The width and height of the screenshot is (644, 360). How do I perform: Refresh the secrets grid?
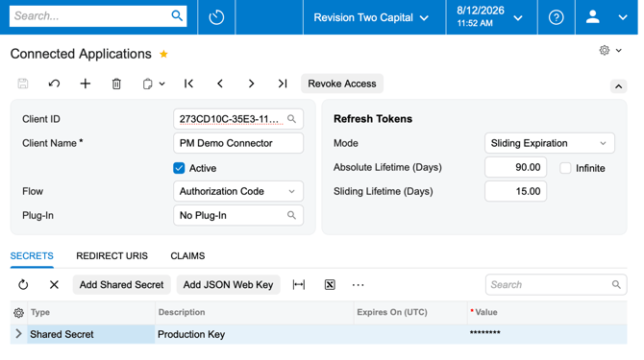click(x=23, y=284)
